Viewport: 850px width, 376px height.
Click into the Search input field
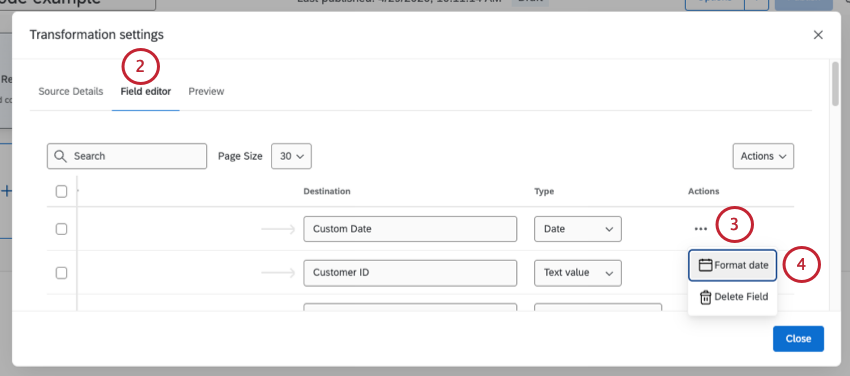click(127, 156)
